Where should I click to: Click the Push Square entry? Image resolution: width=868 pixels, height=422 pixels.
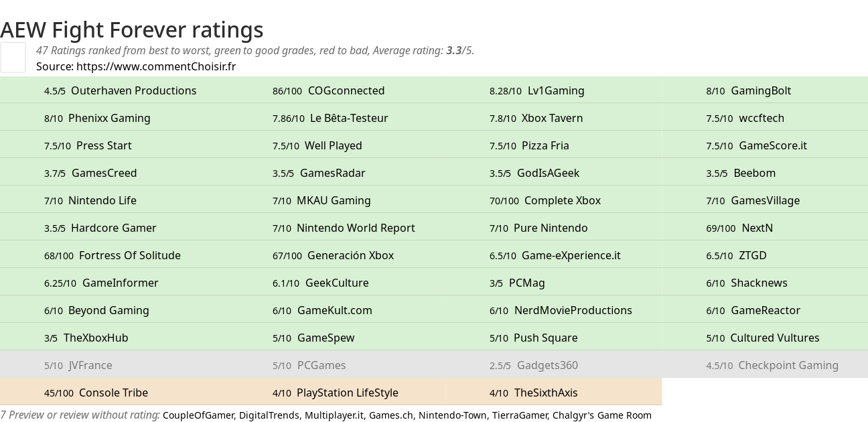pyautogui.click(x=534, y=338)
